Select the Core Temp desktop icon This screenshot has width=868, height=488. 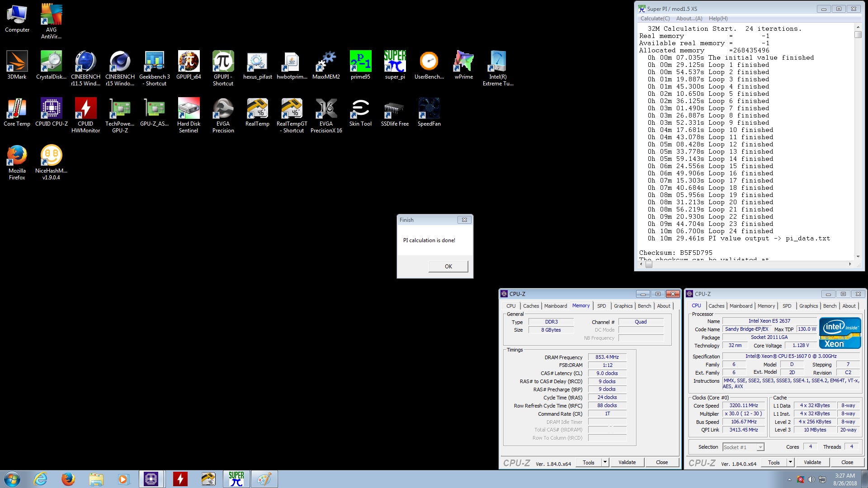[17, 113]
